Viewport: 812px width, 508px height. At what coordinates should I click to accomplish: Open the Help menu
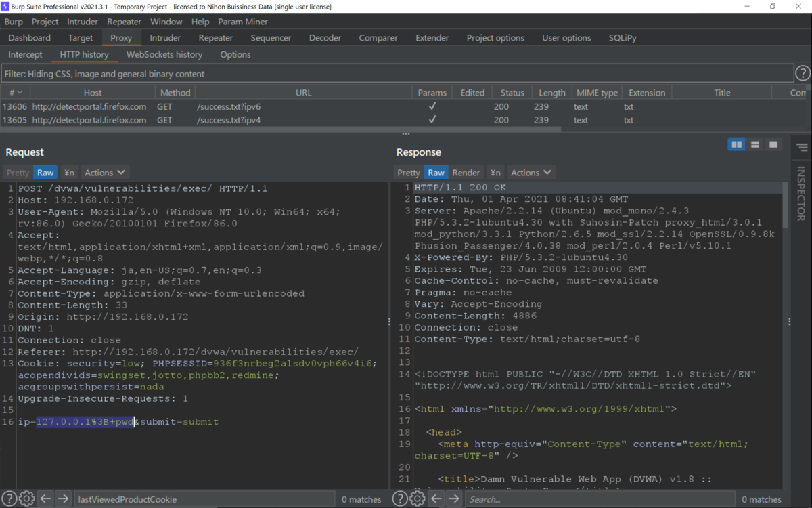200,22
